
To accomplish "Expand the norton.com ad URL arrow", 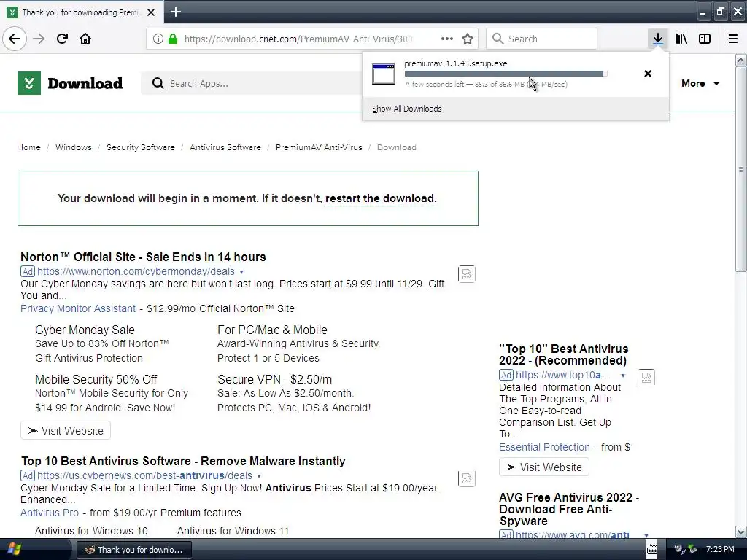I will (x=241, y=272).
